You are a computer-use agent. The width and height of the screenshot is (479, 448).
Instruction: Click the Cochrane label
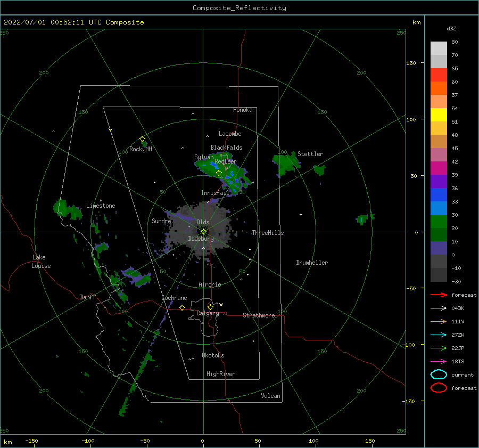pos(174,298)
